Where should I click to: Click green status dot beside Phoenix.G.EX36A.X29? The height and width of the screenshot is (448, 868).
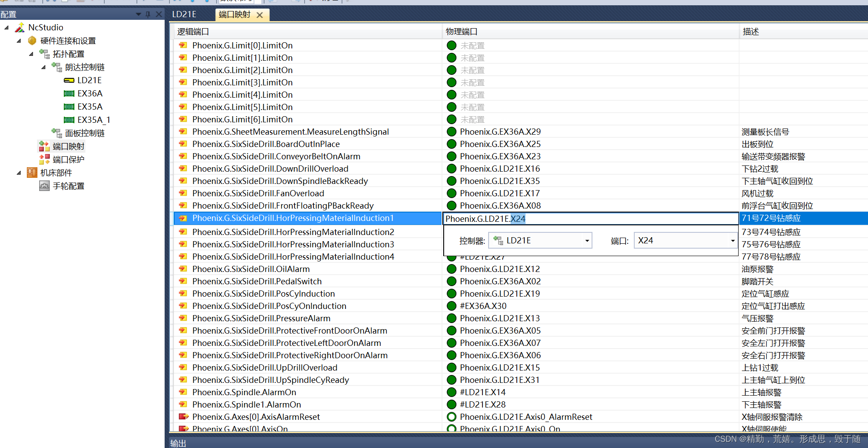click(452, 132)
